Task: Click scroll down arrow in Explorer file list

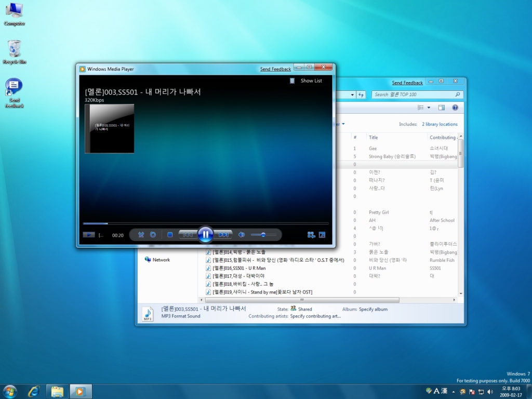Action: (x=460, y=294)
